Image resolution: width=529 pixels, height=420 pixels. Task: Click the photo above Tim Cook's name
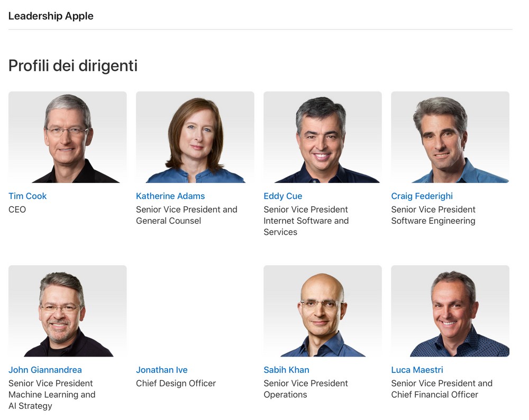(68, 137)
